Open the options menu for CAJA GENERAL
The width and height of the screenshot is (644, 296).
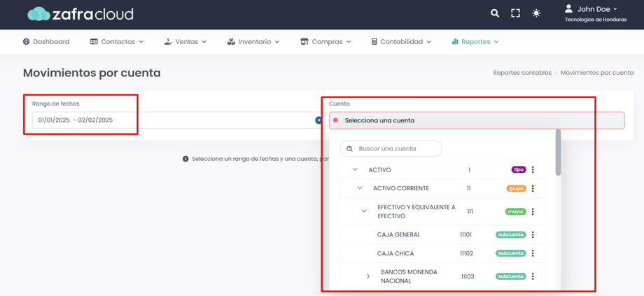coord(533,234)
